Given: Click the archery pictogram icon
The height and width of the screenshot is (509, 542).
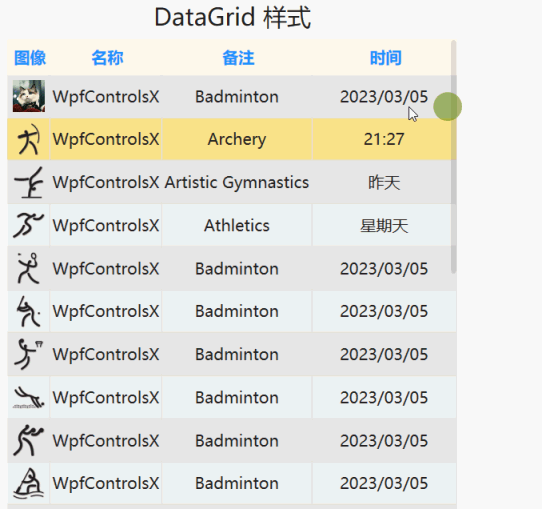Looking at the screenshot, I should (x=29, y=139).
